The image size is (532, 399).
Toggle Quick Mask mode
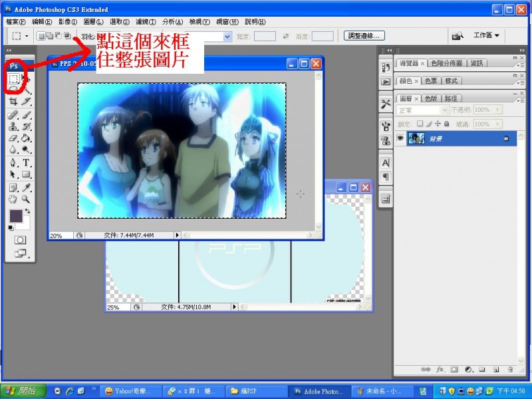(20, 240)
